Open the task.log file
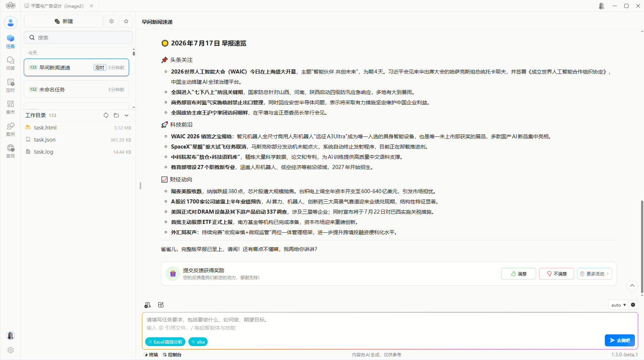 (x=78, y=152)
